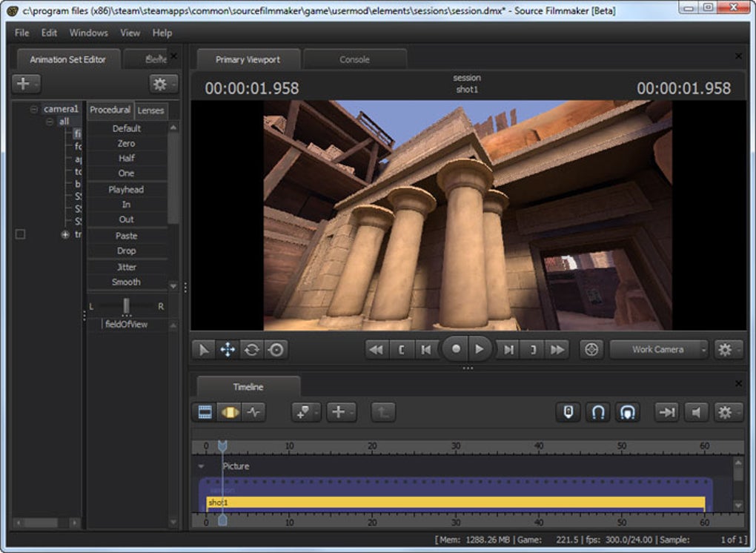Select the rotate manipulator tool

252,350
